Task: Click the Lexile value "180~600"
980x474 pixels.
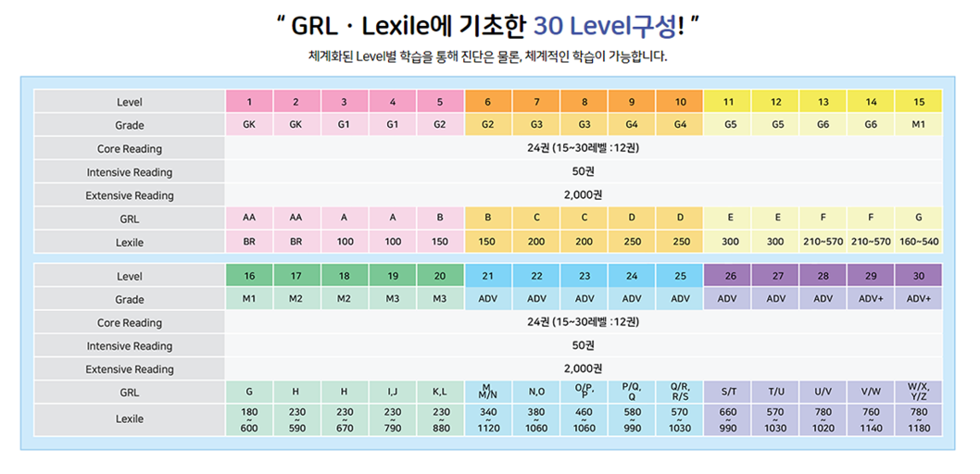Action: click(x=249, y=420)
